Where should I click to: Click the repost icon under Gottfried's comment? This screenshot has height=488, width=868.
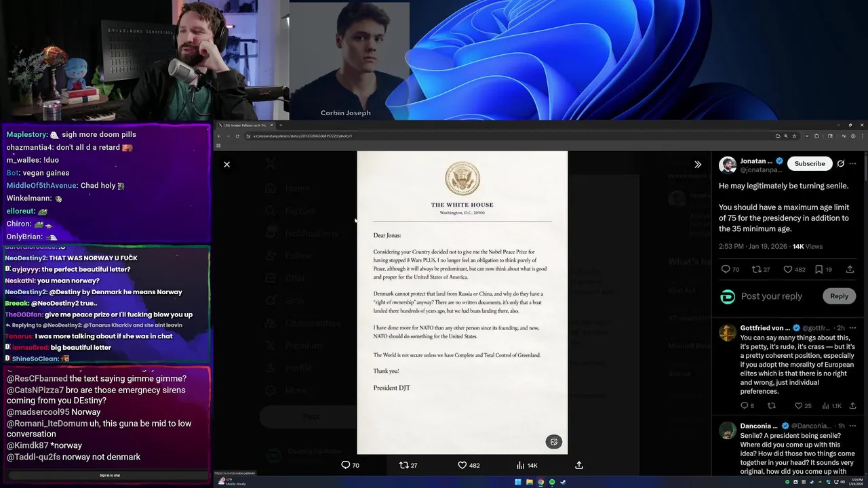[771, 406]
